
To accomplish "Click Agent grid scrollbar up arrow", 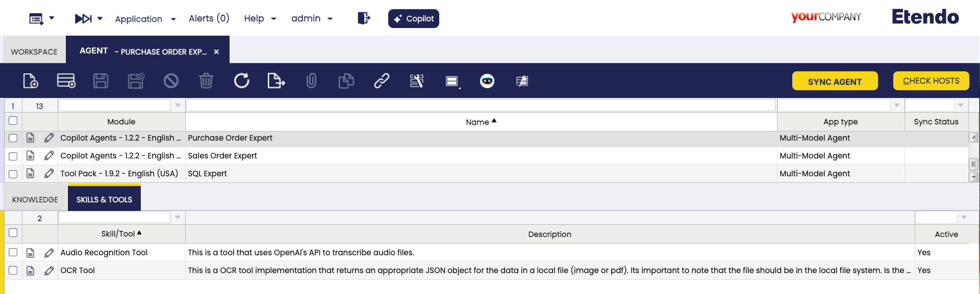I will point(973,137).
